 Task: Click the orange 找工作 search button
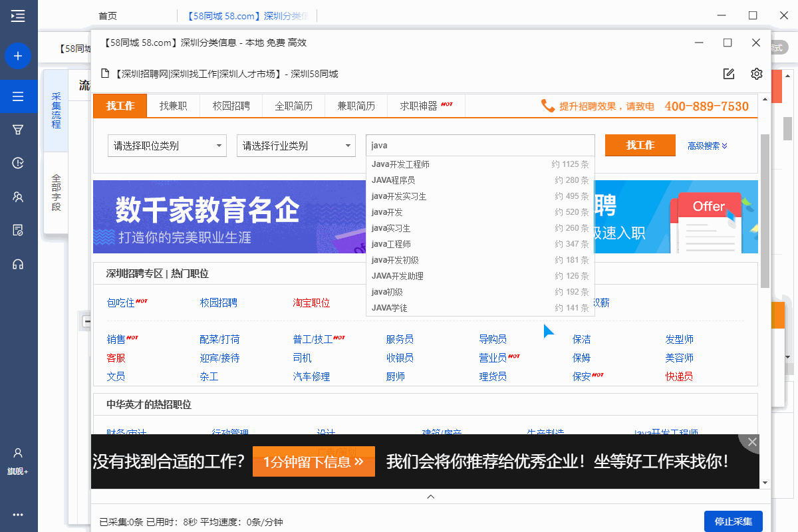pyautogui.click(x=640, y=145)
